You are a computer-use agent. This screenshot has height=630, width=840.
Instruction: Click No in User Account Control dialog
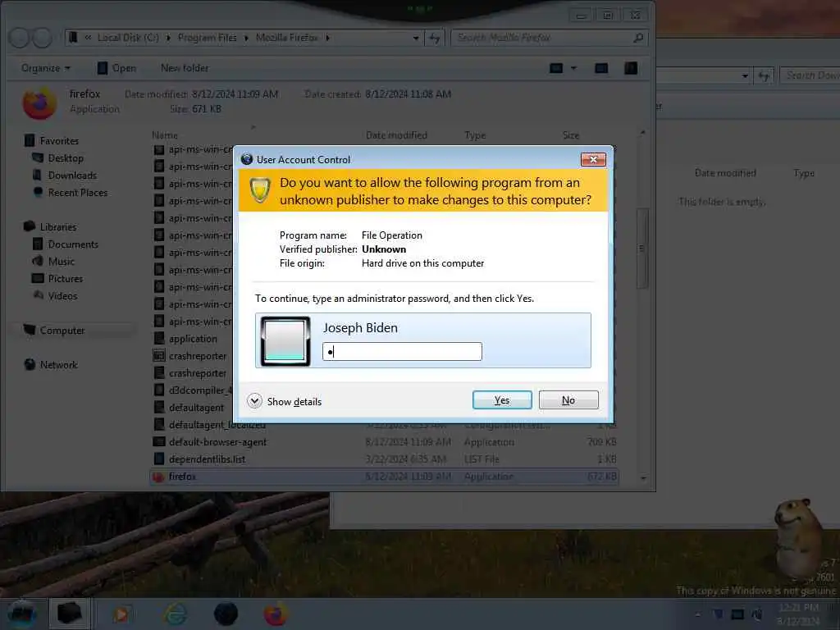coord(568,400)
